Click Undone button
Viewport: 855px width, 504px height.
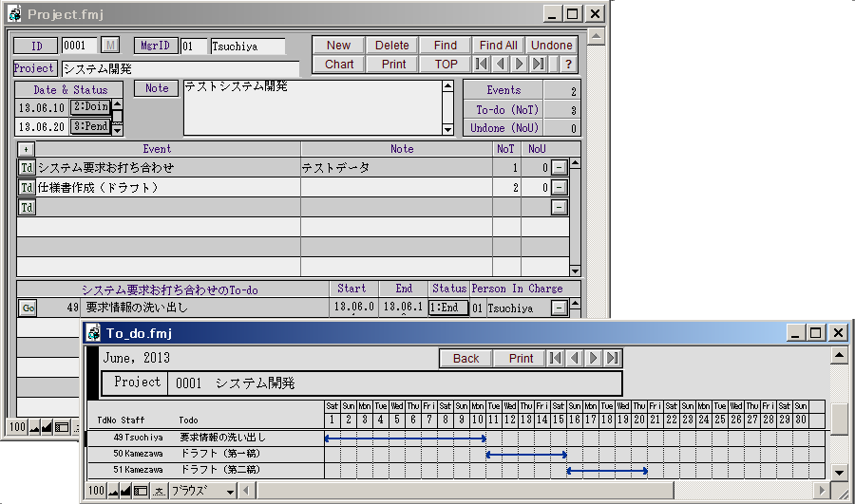552,46
